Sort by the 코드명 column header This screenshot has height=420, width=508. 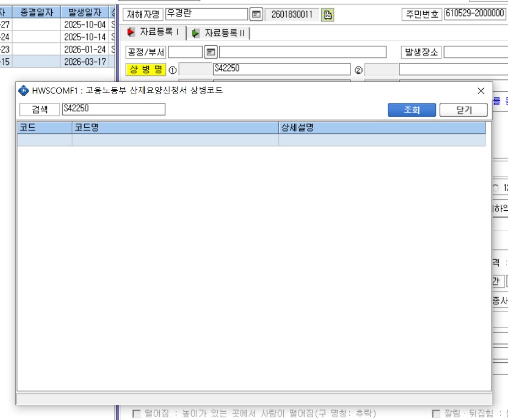tap(175, 128)
